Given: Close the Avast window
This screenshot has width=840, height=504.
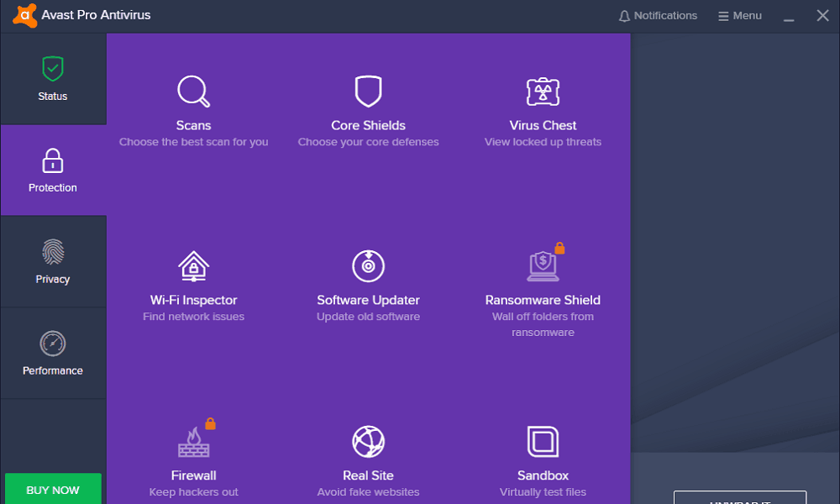Looking at the screenshot, I should 823,15.
